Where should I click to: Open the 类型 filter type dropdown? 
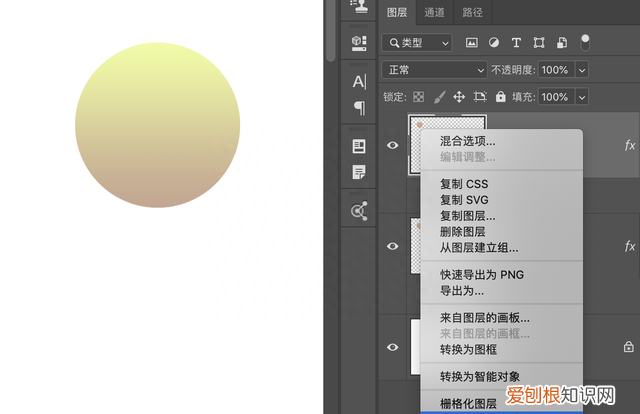(x=417, y=42)
